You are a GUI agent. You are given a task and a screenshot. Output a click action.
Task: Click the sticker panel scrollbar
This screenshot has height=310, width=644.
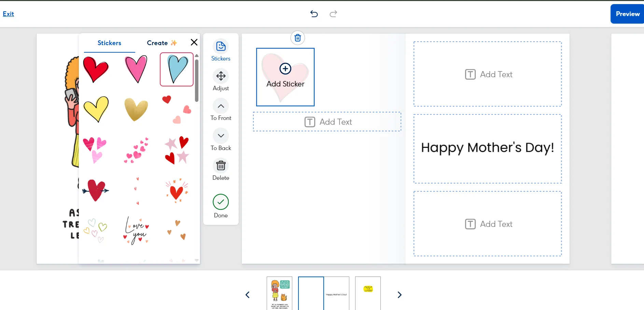(197, 81)
